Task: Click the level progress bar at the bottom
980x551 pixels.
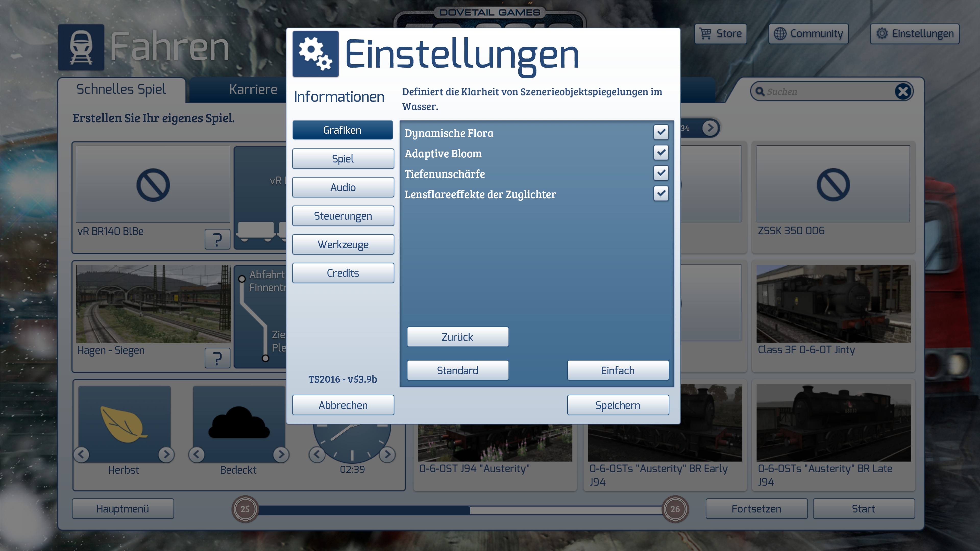Action: coord(460,510)
